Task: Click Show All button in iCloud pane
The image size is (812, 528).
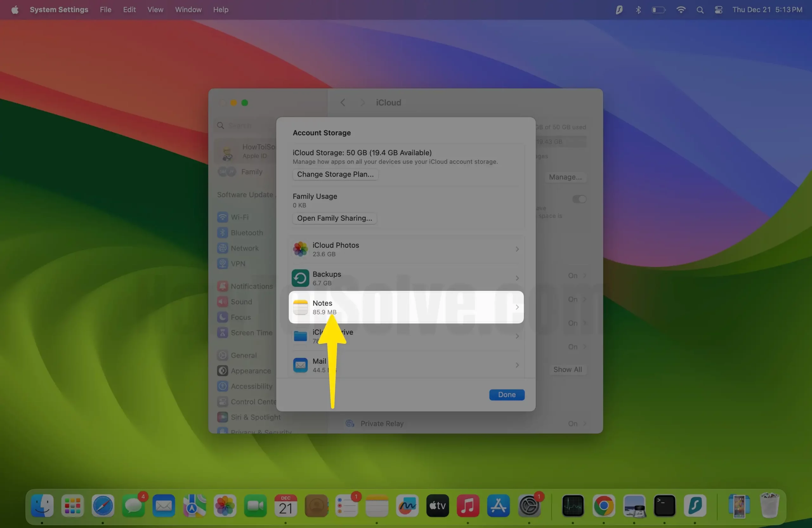Action: (x=567, y=369)
